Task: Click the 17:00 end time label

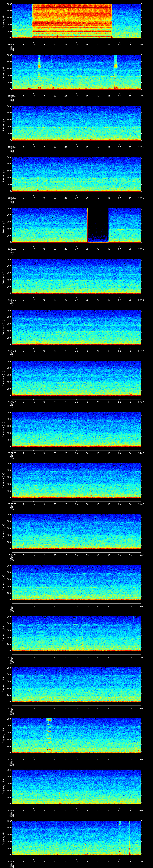Action: coord(141,147)
